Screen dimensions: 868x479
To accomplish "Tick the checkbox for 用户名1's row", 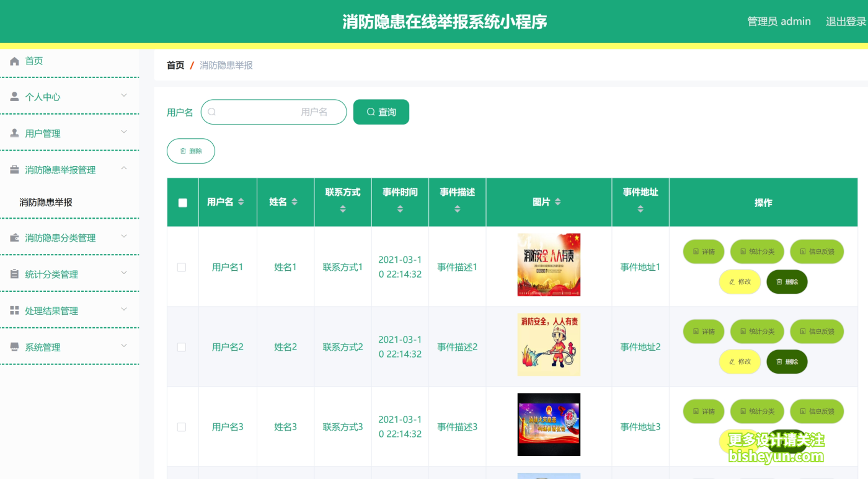I will (182, 266).
